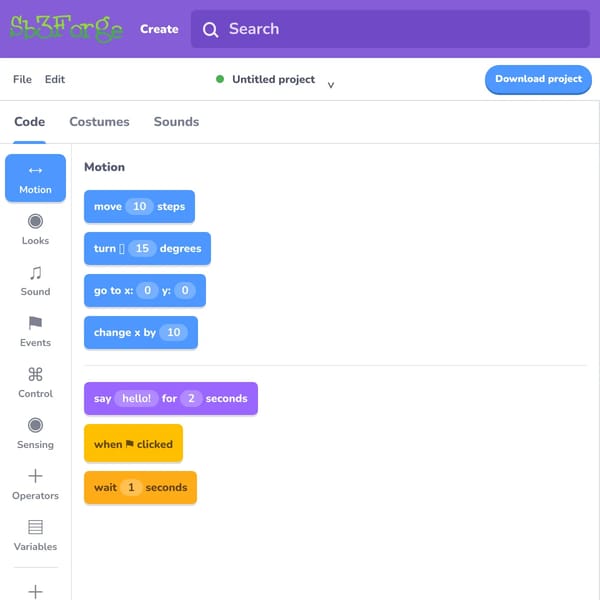Viewport: 600px width, 600px height.
Task: Click the search magnifier icon
Action: coord(210,29)
